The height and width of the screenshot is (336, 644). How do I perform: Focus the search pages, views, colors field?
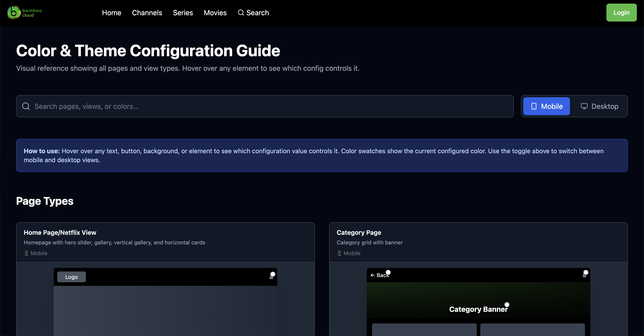[265, 106]
